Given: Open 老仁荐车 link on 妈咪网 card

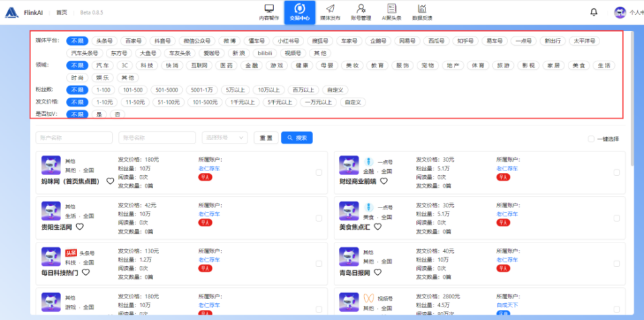Looking at the screenshot, I should pyautogui.click(x=210, y=168).
